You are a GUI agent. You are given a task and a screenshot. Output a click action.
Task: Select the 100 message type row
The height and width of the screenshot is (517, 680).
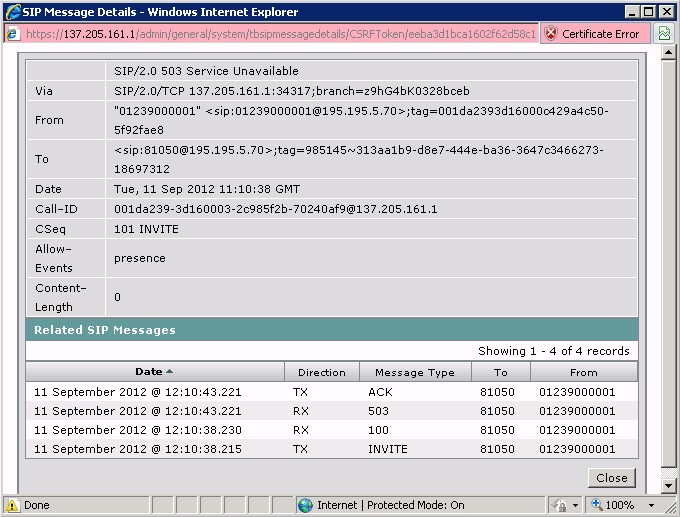click(x=332, y=430)
